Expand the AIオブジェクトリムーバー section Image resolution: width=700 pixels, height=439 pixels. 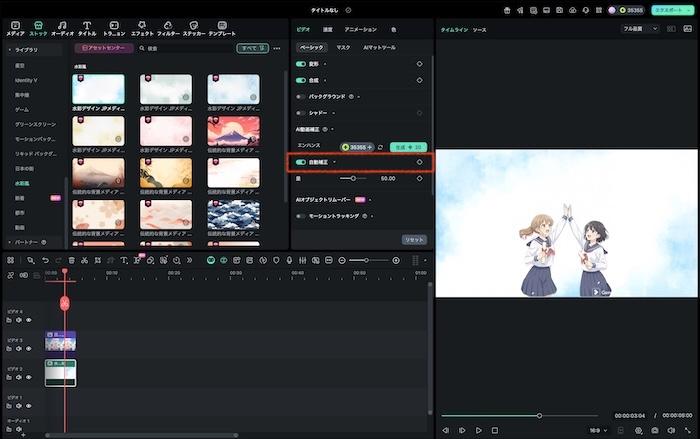click(370, 200)
